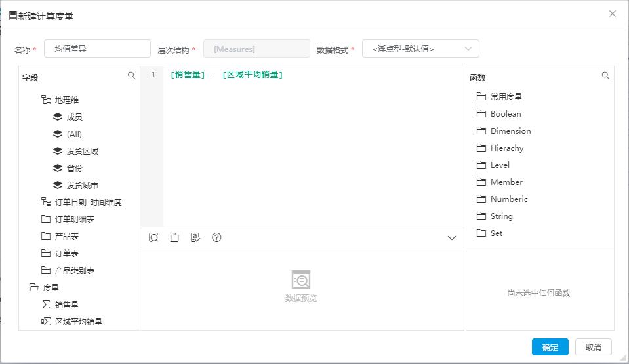Click the search icon in 函数 panel
The image size is (629, 364).
[x=606, y=75]
